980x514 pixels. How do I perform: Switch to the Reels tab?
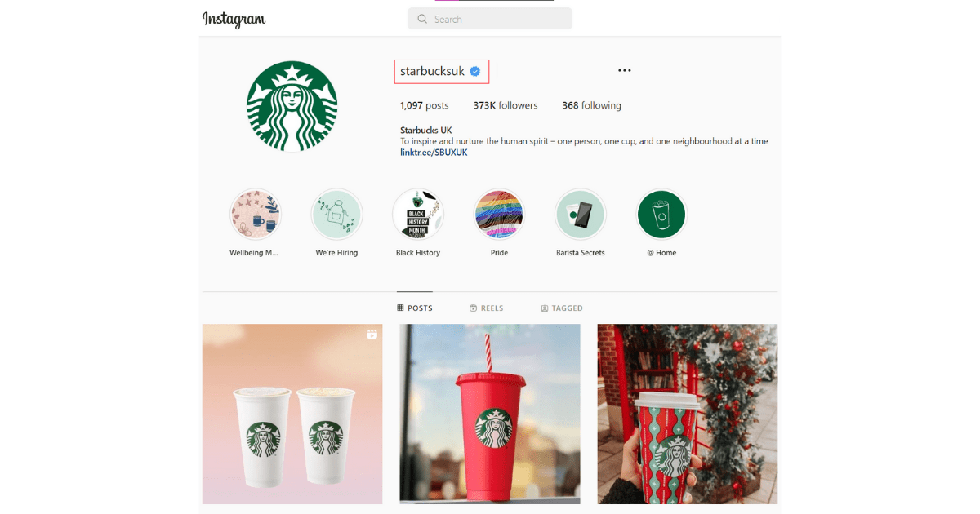click(x=487, y=308)
